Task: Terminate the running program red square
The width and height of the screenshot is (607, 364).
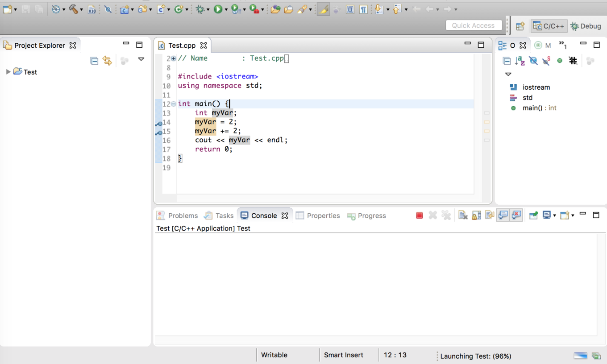Action: tap(420, 215)
